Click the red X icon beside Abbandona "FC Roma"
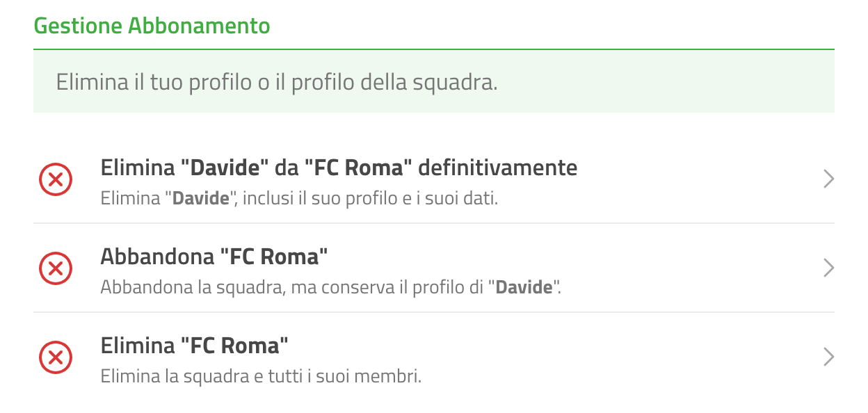This screenshot has width=868, height=413. [x=56, y=268]
